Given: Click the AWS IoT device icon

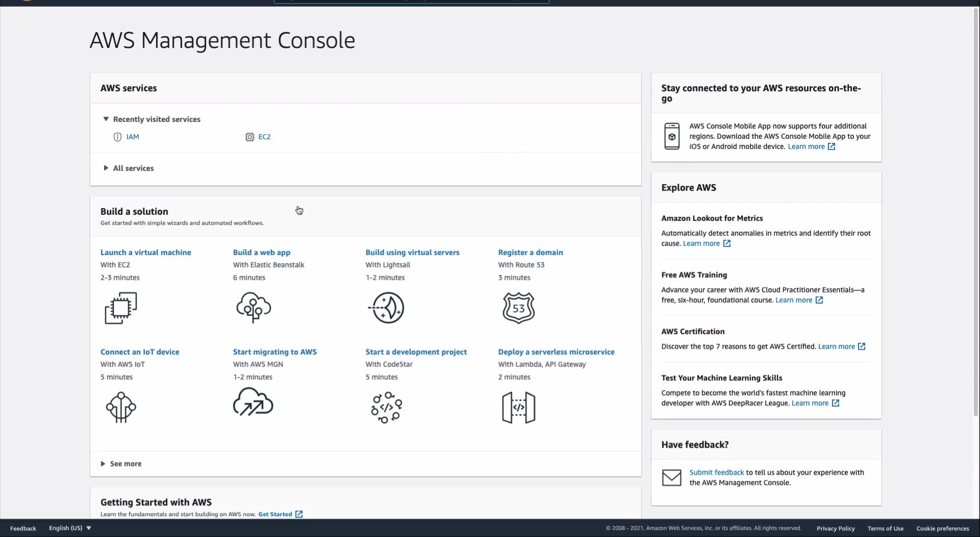Looking at the screenshot, I should [x=121, y=407].
